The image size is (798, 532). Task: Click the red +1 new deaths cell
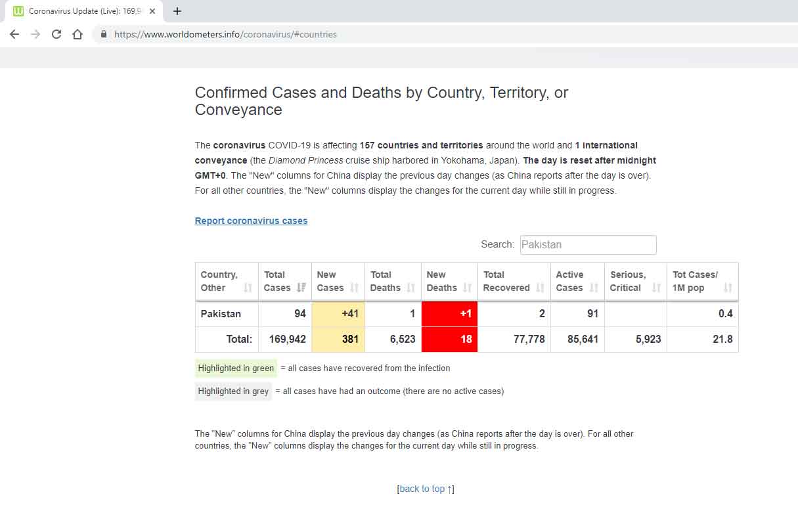449,314
